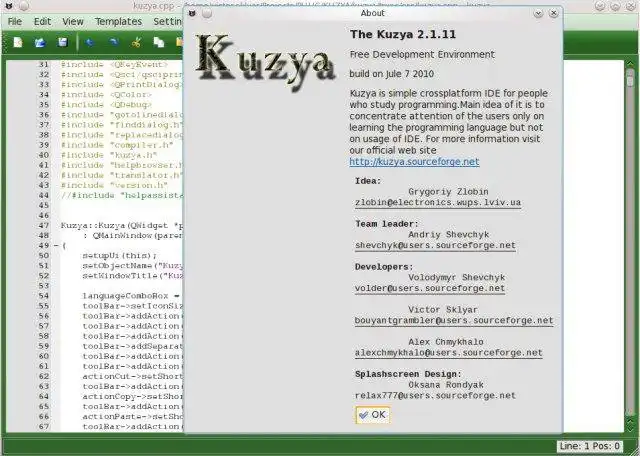
Task: Click the name 'Victor Sklyar'
Action: pos(443,309)
